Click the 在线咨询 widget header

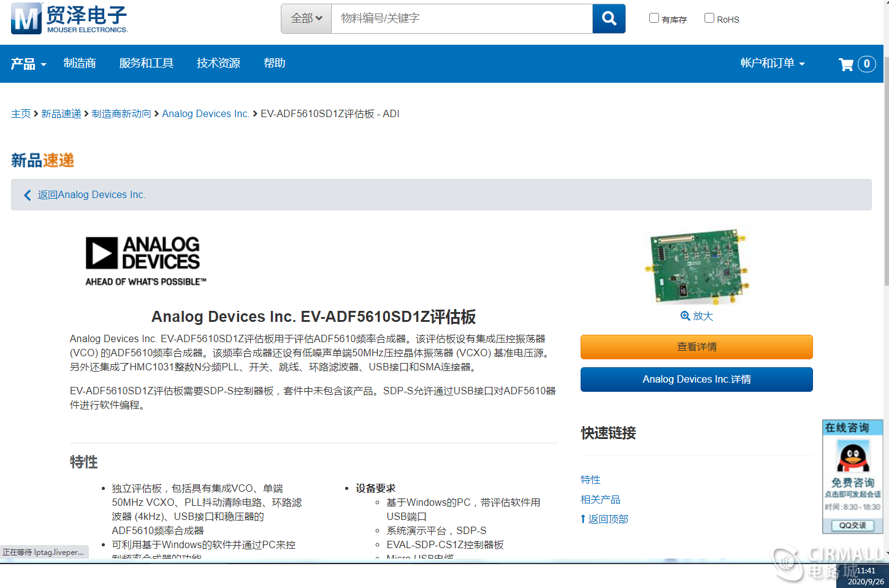click(x=852, y=428)
